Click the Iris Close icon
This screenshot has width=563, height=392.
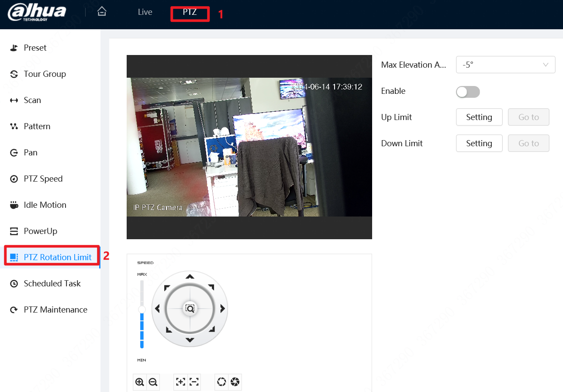(235, 382)
